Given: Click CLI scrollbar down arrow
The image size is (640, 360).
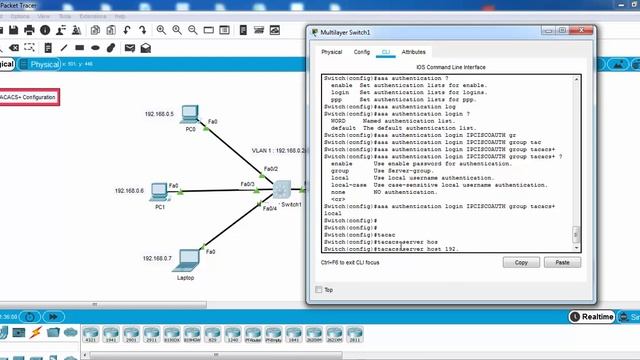Looking at the screenshot, I should (x=576, y=248).
